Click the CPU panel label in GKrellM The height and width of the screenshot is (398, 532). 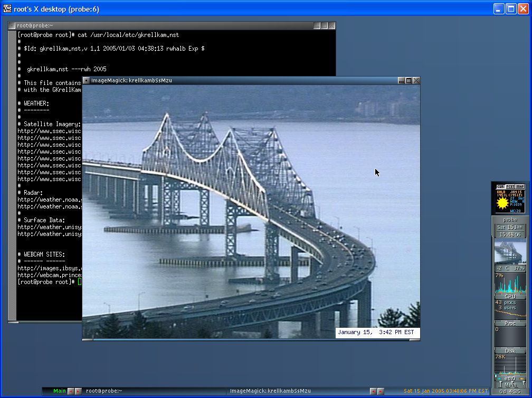[x=510, y=296]
